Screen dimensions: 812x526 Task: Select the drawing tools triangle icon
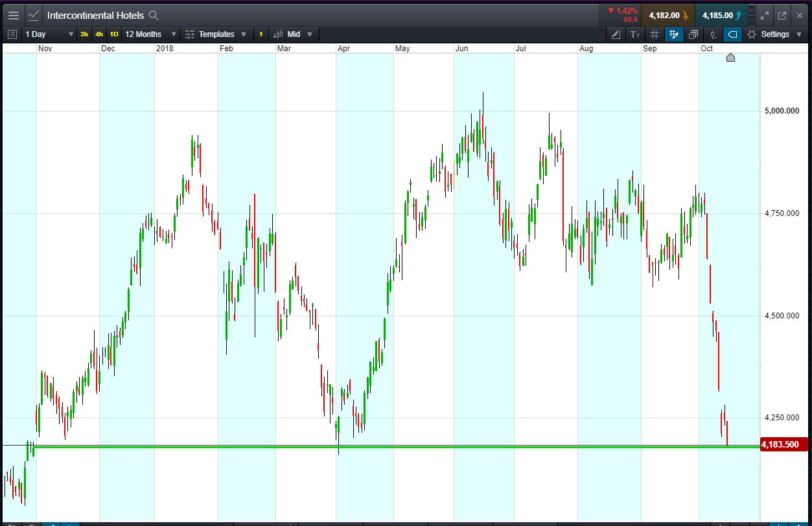click(616, 34)
